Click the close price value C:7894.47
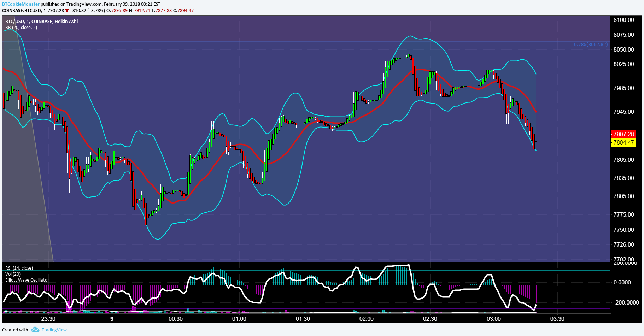Screen dimensions: 644x336 [x=183, y=10]
